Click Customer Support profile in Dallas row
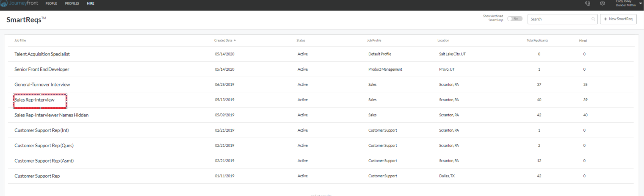This screenshot has width=644, height=196. [x=383, y=176]
